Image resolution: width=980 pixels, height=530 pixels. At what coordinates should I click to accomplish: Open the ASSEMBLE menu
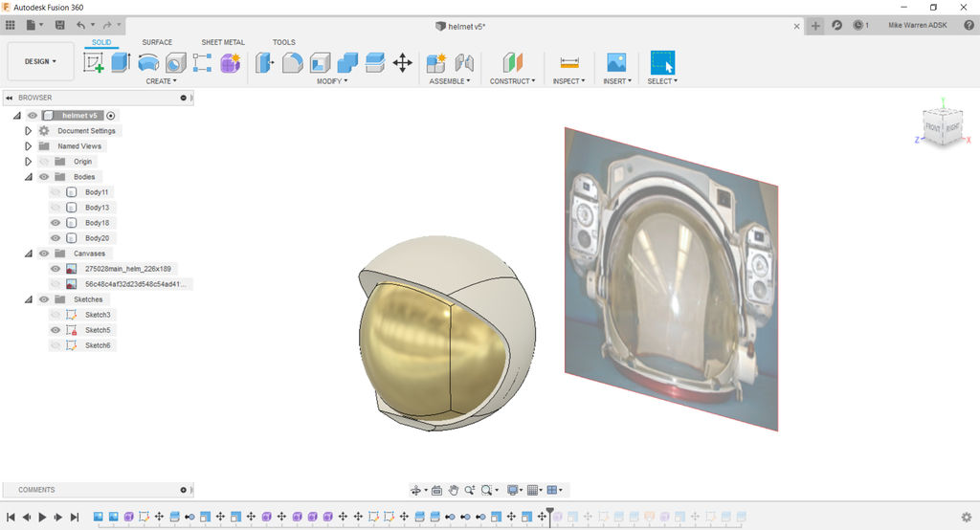pos(450,81)
